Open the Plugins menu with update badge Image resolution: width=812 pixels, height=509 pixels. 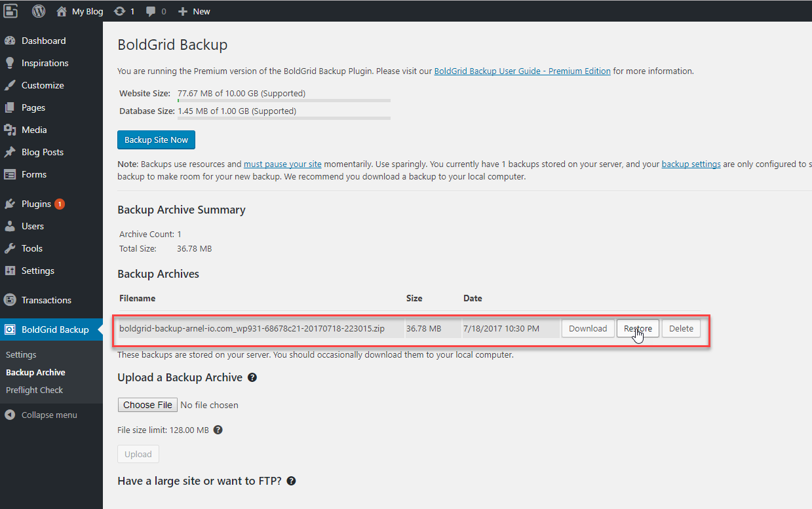51,204
